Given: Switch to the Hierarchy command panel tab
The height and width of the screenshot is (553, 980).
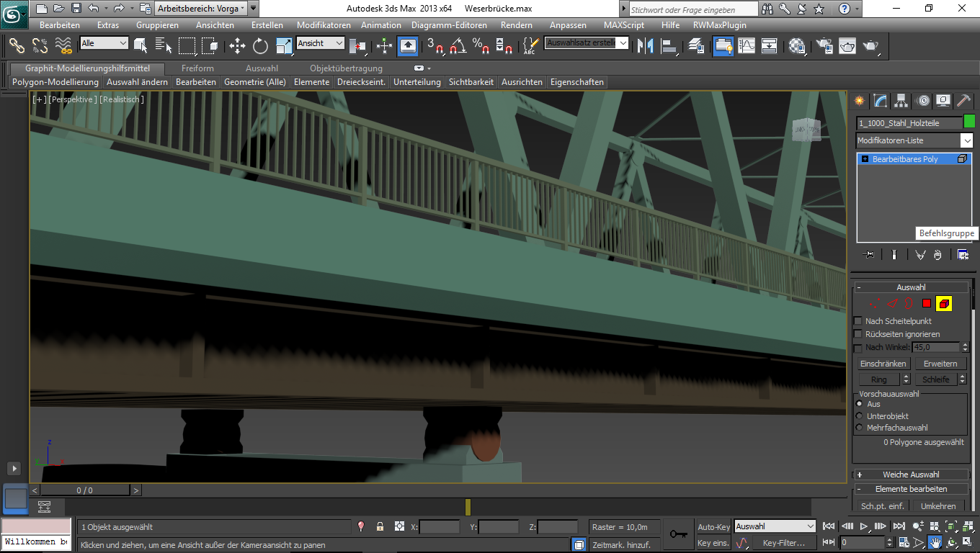Looking at the screenshot, I should (901, 101).
